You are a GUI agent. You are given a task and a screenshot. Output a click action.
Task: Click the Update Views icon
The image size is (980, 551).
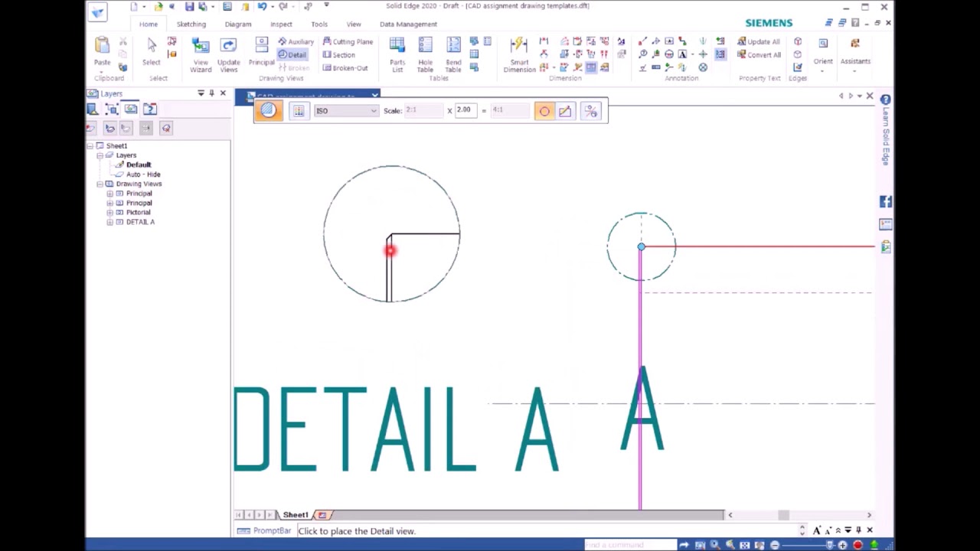click(x=228, y=54)
